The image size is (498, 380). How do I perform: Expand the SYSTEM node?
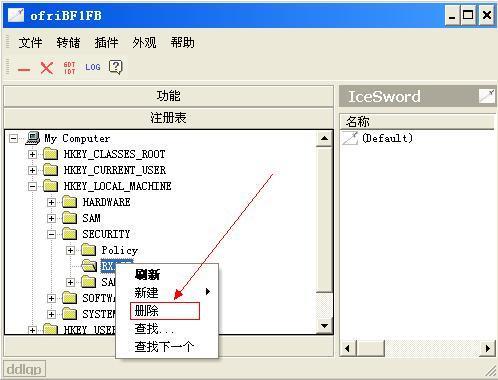pos(51,314)
